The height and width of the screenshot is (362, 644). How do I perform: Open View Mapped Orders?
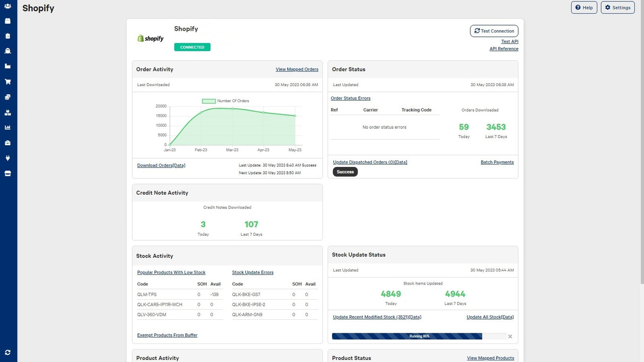[297, 69]
